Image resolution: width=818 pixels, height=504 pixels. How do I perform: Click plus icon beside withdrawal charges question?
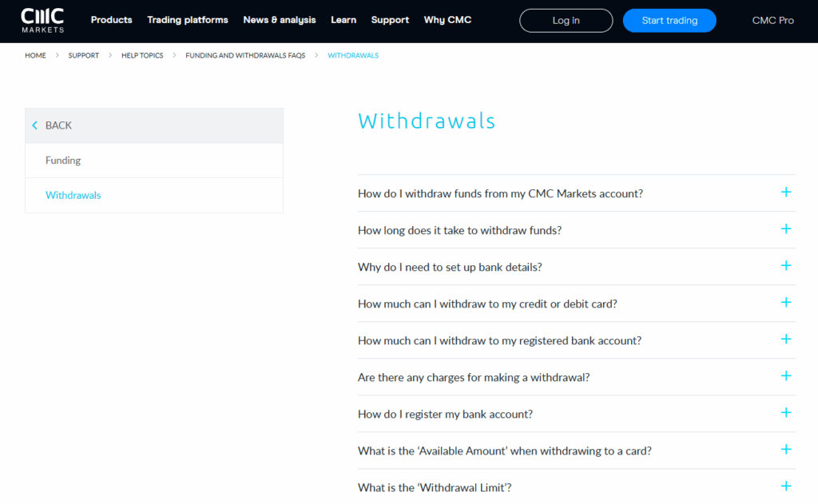pos(786,376)
